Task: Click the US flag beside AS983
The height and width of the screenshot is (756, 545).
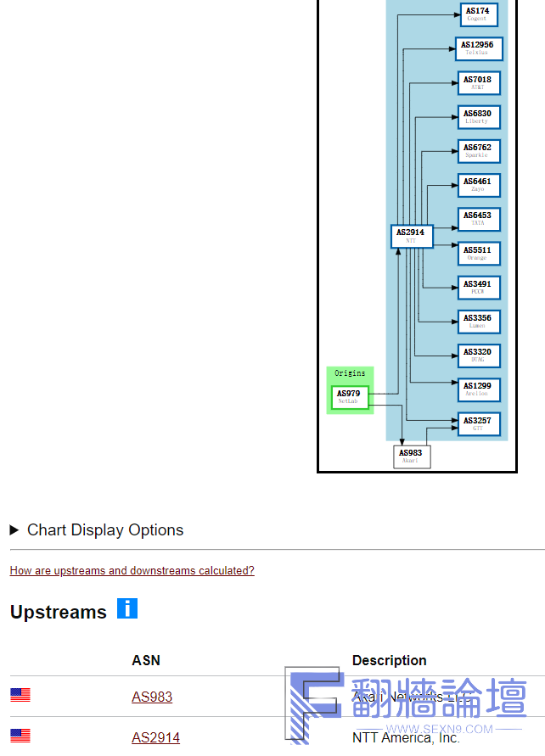Action: point(20,695)
